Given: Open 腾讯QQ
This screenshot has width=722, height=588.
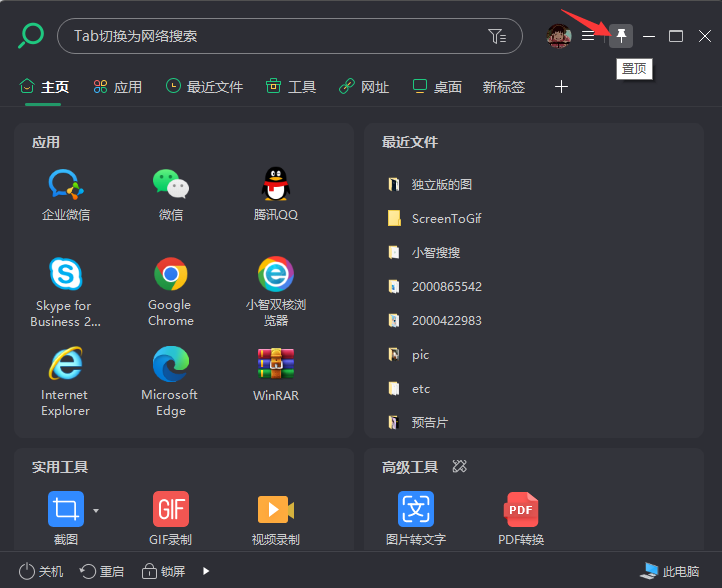Looking at the screenshot, I should (276, 196).
